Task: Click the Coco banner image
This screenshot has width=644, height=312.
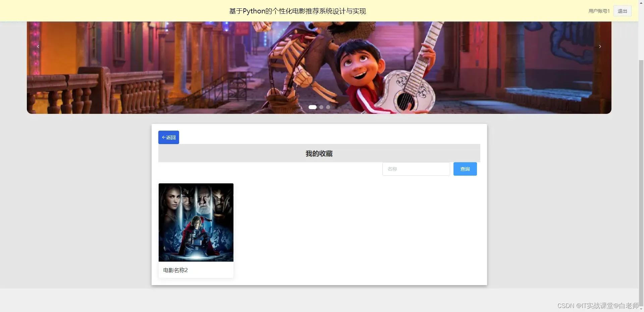Action: coord(319,68)
